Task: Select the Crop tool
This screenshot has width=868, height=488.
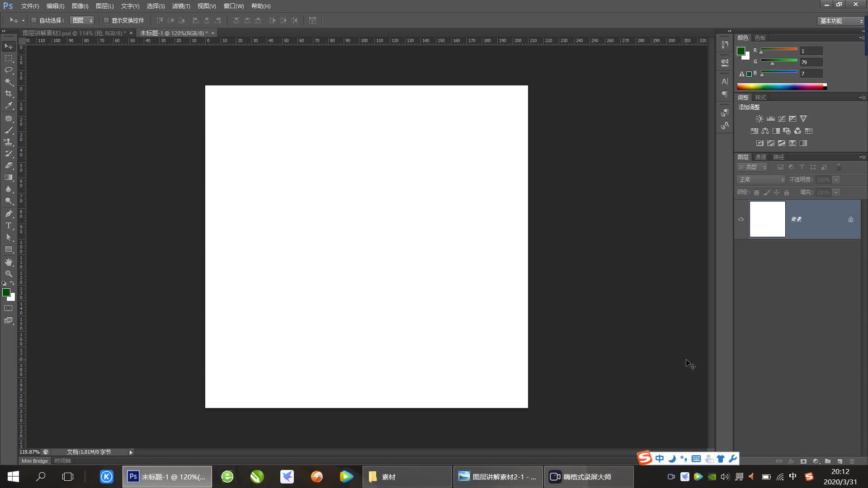Action: (9, 94)
